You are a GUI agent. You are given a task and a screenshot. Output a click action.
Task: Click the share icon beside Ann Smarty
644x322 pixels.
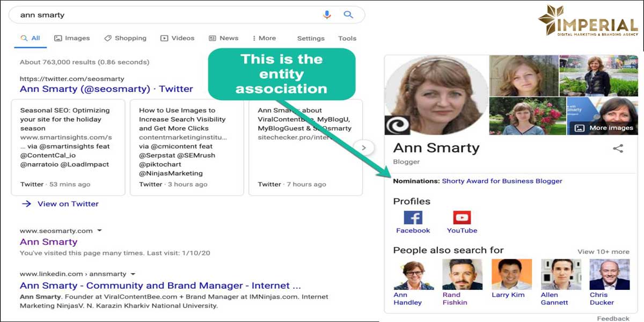point(618,149)
